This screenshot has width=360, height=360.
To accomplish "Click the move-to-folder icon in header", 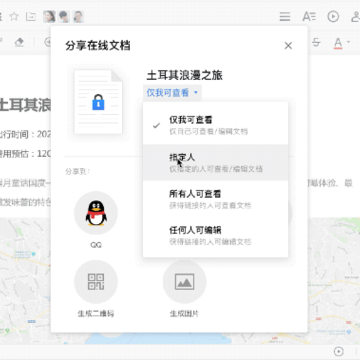I will pos(31,16).
